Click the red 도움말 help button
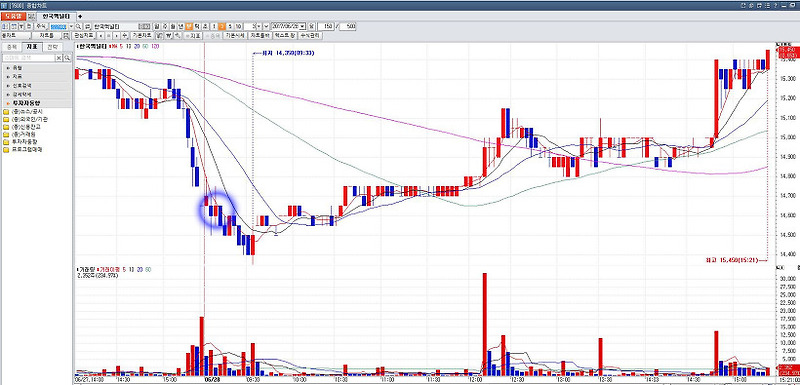Viewport: 800px width, 385px height. coord(13,16)
